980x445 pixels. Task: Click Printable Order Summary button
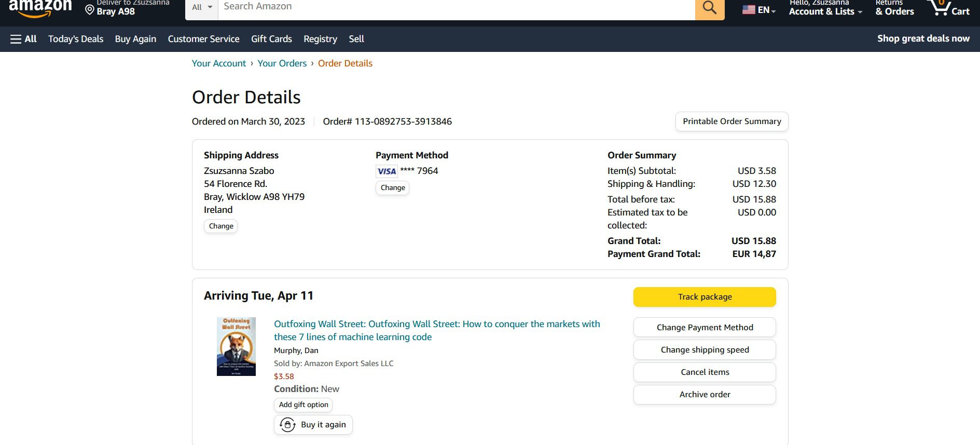[x=731, y=122]
